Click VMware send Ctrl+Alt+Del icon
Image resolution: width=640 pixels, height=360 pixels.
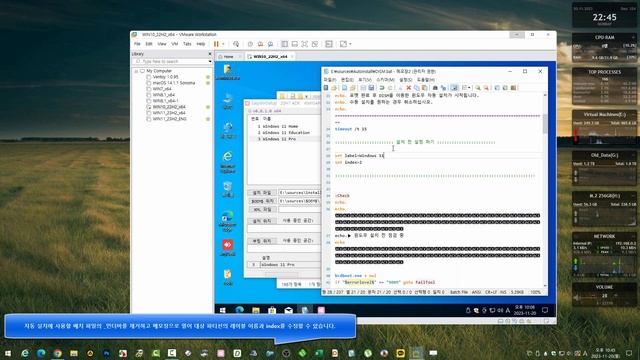coord(236,44)
